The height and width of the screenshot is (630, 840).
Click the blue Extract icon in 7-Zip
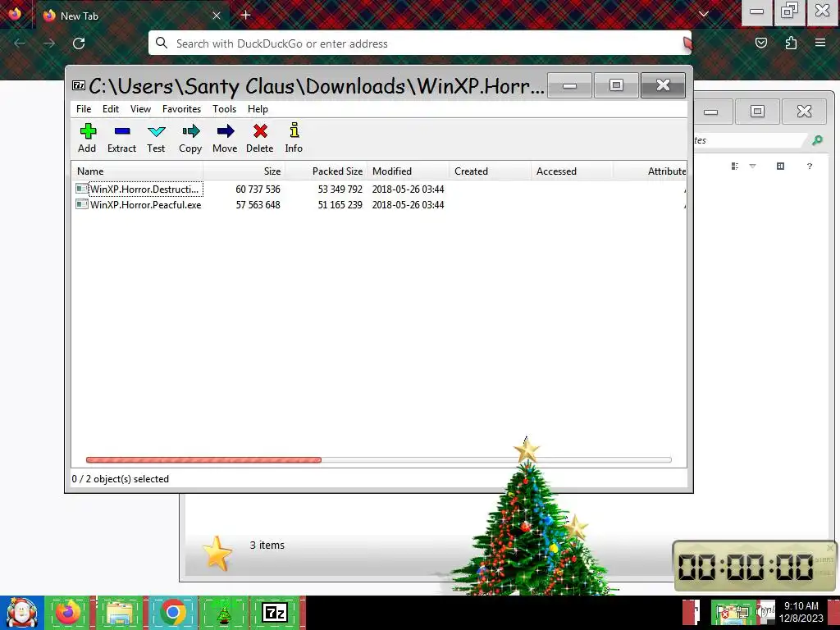click(x=122, y=131)
